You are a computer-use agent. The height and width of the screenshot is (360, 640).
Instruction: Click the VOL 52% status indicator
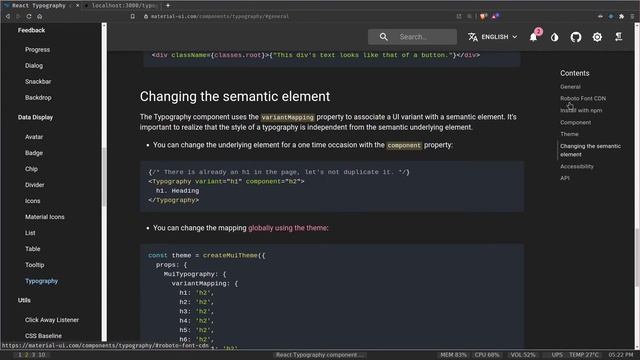522,355
